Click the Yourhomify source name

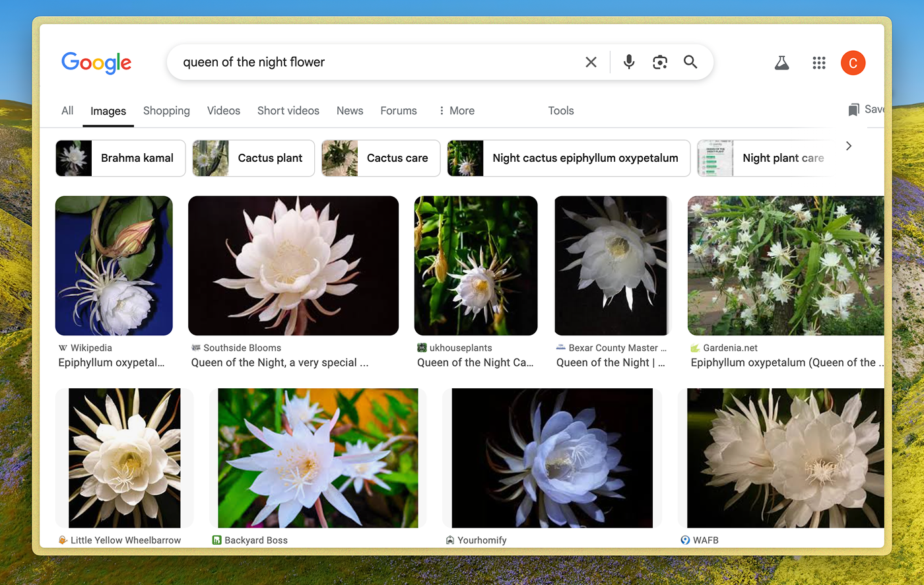(482, 540)
